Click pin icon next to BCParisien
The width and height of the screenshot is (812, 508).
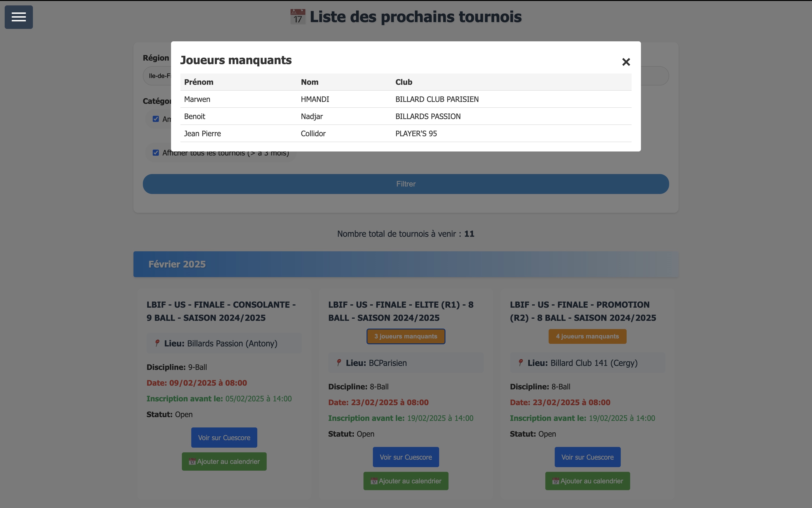[x=339, y=363]
